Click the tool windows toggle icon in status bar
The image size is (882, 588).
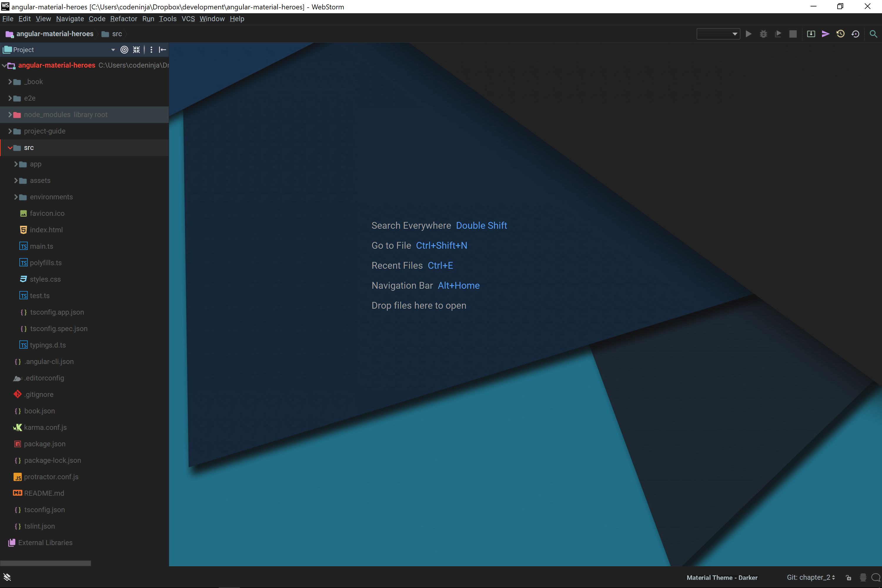[x=7, y=577]
